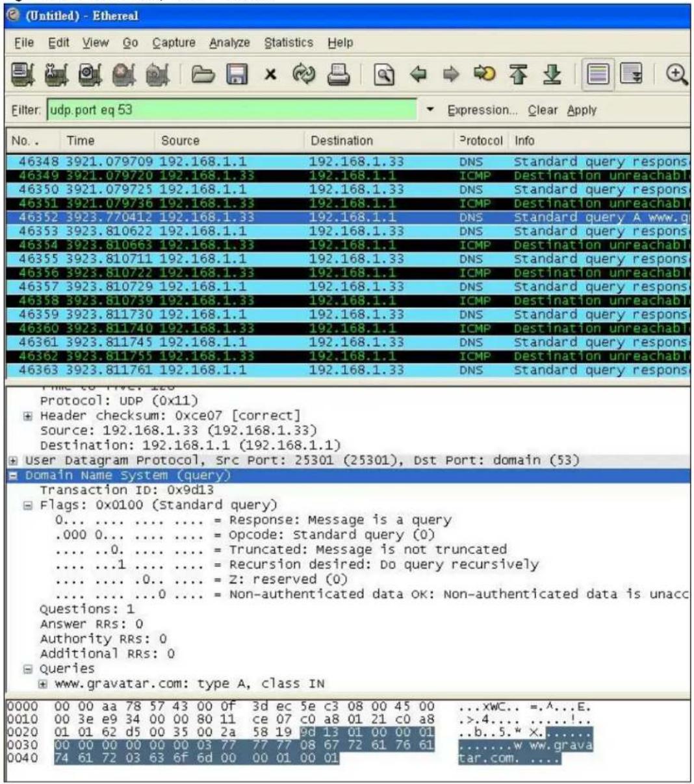Image resolution: width=694 pixels, height=784 pixels.
Task: Clear the display filter
Action: pos(543,110)
